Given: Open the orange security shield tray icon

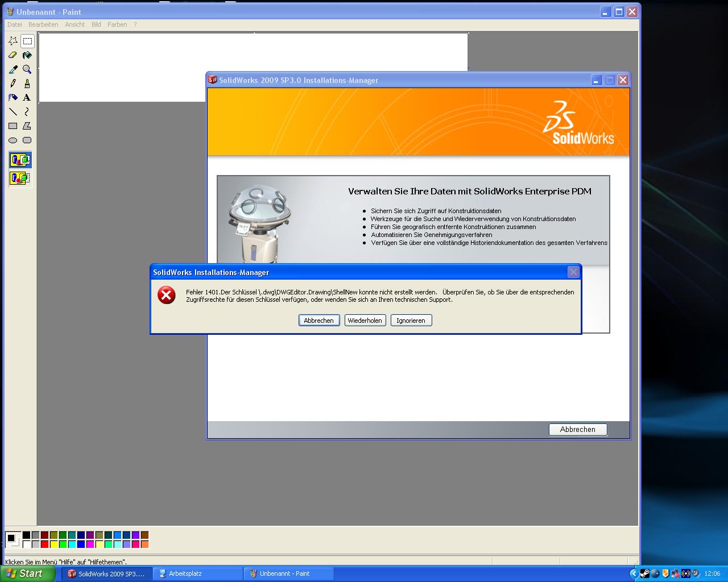Looking at the screenshot, I should [665, 573].
